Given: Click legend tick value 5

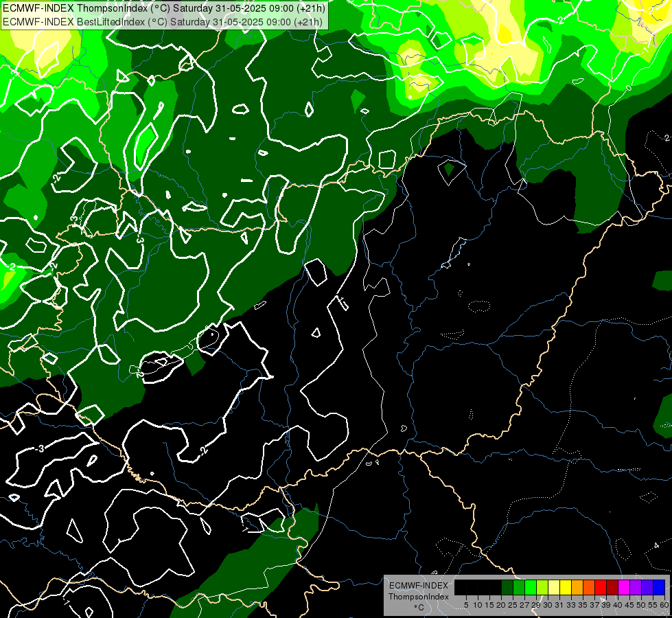Looking at the screenshot, I should (466, 605).
